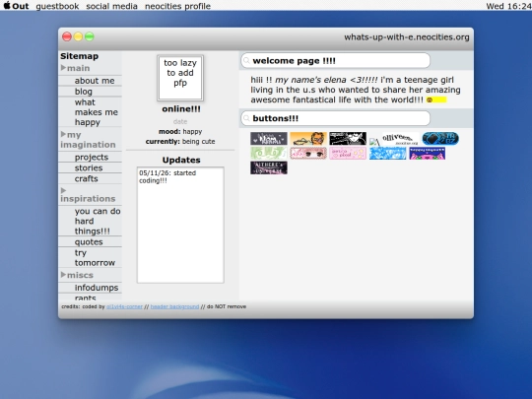Click the 'currently: being cute' line

pos(180,142)
